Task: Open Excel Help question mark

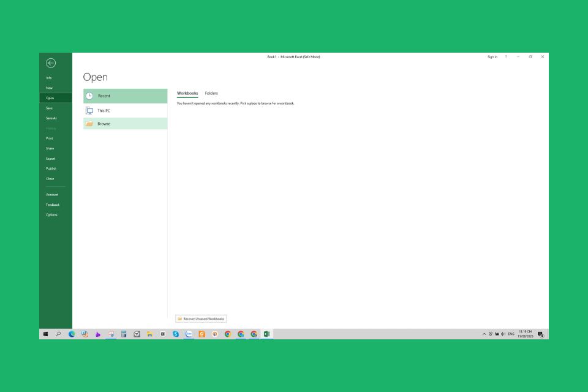Action: coord(506,57)
